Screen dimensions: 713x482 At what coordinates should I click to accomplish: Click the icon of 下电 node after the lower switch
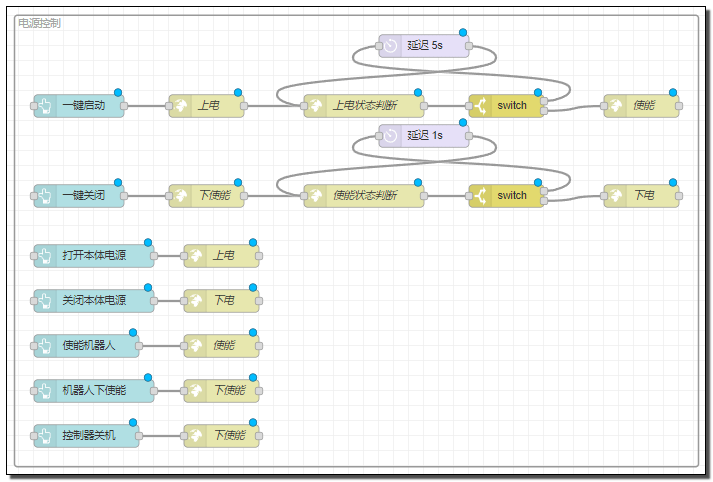coord(616,196)
